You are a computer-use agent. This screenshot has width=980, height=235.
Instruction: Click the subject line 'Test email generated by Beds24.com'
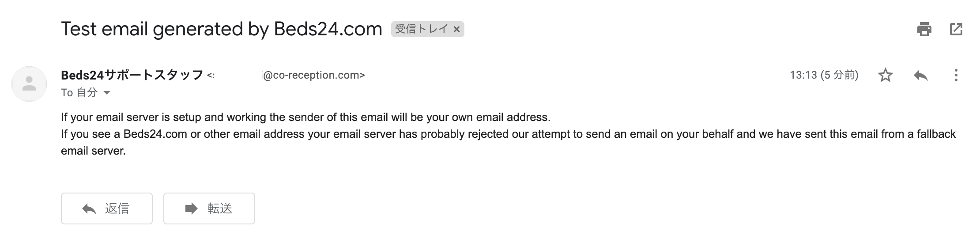click(221, 29)
